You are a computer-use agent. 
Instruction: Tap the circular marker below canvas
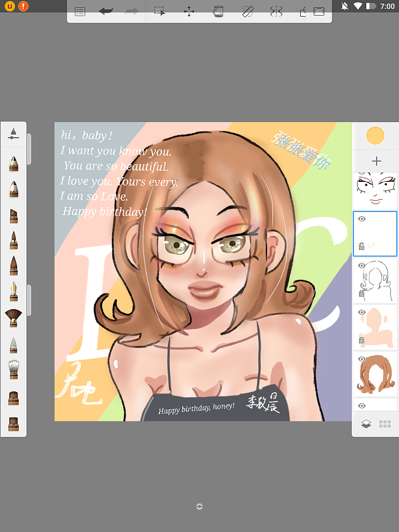click(x=199, y=507)
